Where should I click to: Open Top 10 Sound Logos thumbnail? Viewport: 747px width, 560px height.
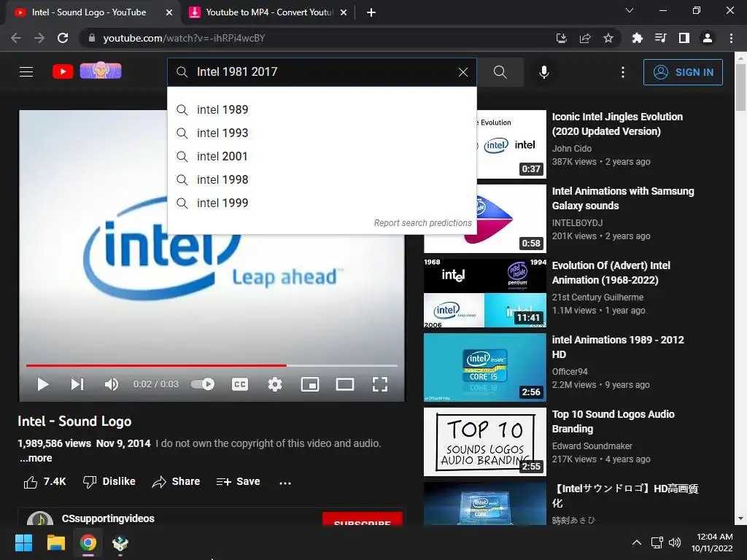tap(485, 441)
